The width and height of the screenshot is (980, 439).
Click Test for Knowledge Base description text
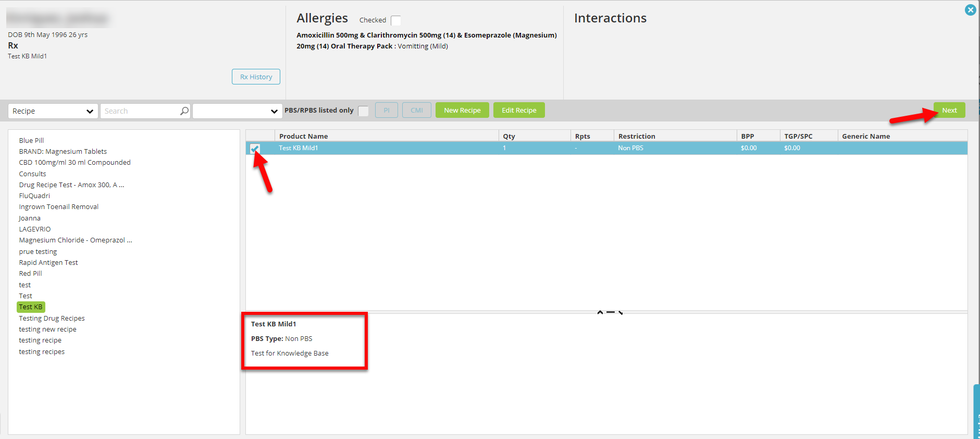[290, 353]
